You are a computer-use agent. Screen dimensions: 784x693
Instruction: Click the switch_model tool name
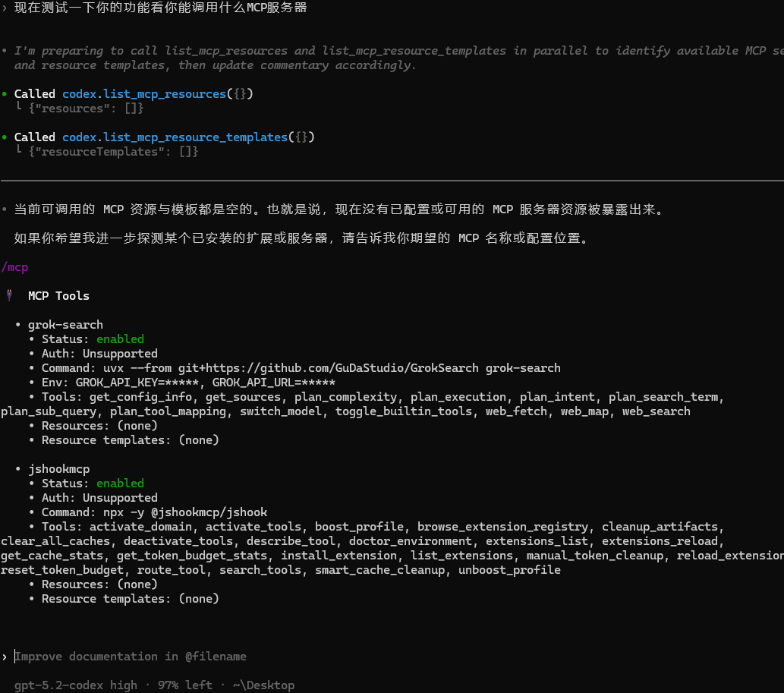(281, 411)
